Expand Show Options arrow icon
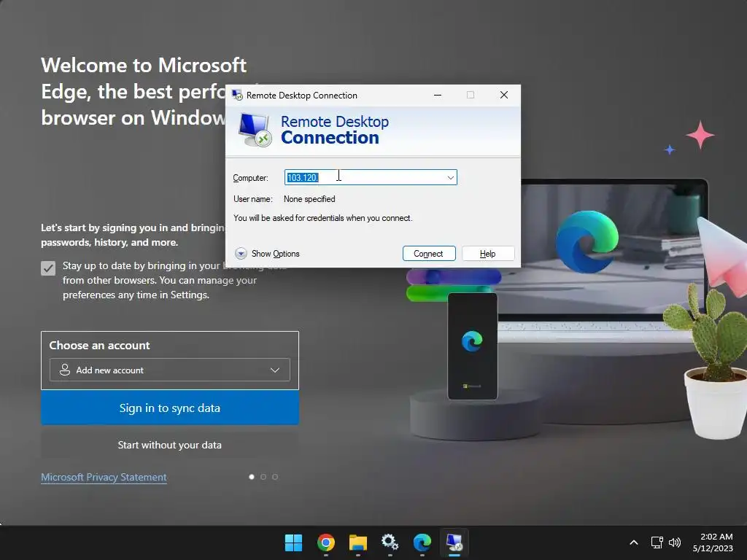 (x=241, y=253)
